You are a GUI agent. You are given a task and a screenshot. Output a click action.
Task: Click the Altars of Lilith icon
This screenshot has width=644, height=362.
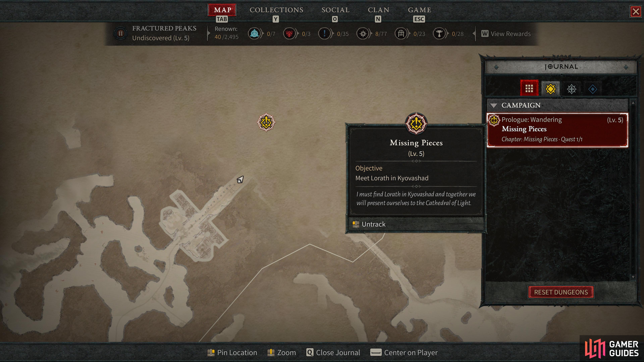[x=439, y=34]
